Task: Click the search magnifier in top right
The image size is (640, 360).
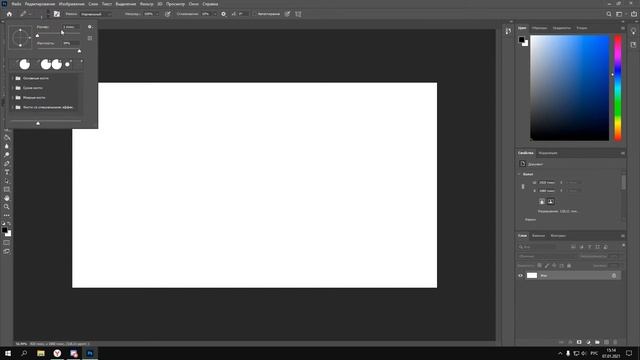Action: [x=609, y=14]
